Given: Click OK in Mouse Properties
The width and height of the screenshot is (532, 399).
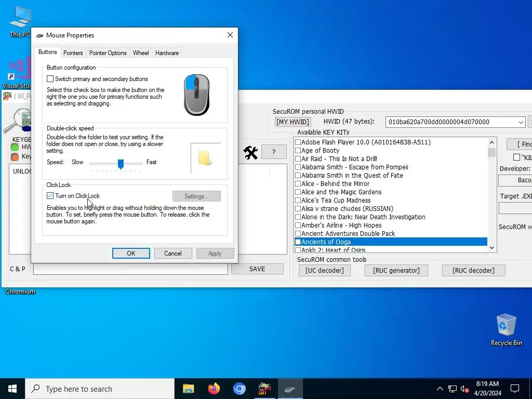Looking at the screenshot, I should point(131,253).
